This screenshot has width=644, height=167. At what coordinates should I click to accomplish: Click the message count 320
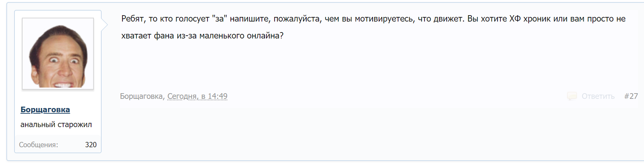click(x=91, y=145)
